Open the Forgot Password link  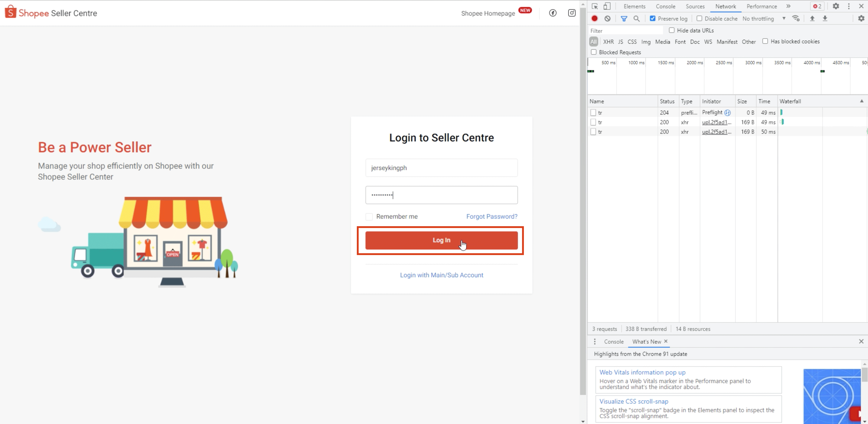click(492, 216)
